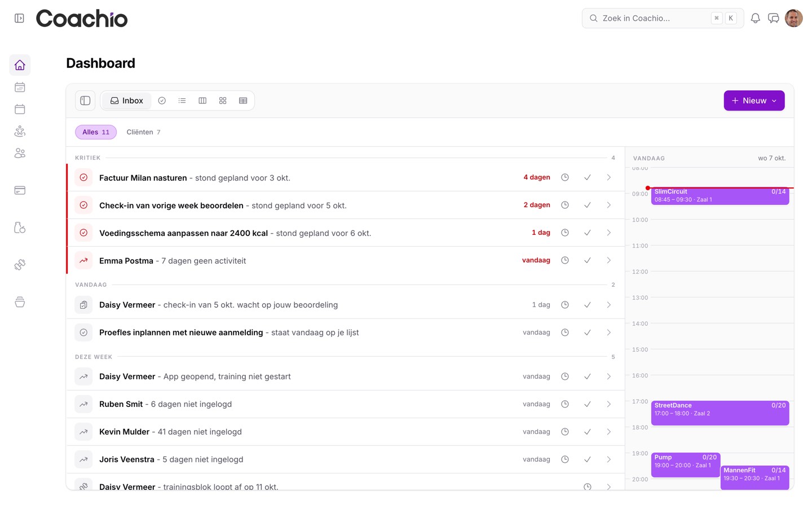This screenshot has width=812, height=508.
Task: Go to the Home dashboard sidebar icon
Action: 20,65
